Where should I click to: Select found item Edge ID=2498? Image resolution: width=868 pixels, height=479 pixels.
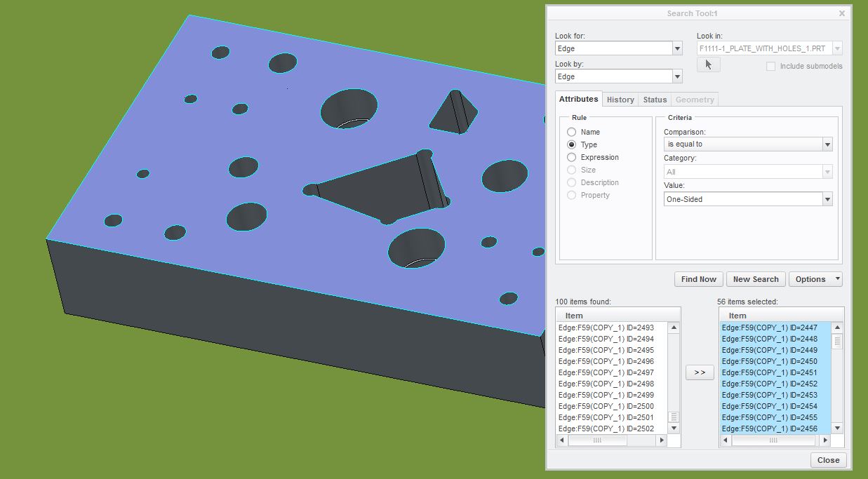point(612,384)
